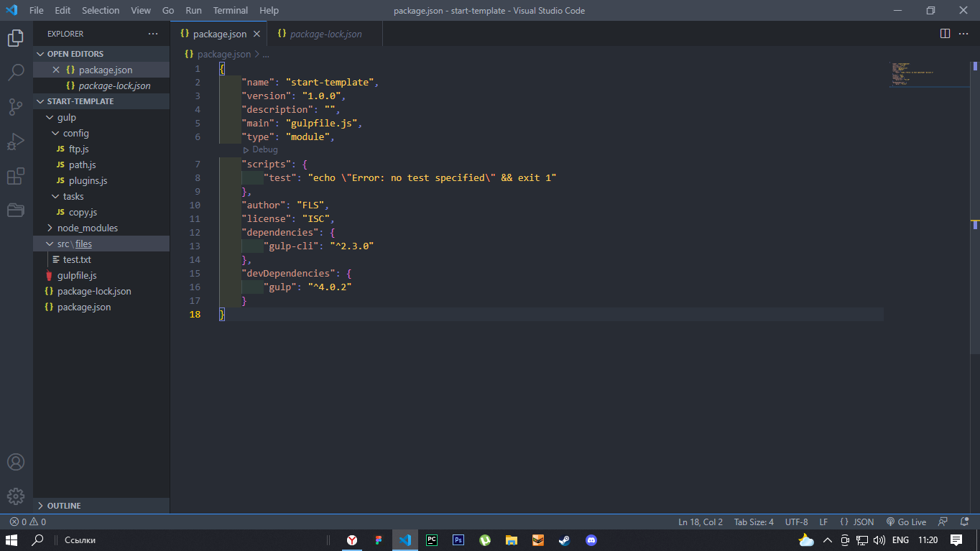Open plugins.js in the explorer
This screenshot has height=551, width=980.
101,180
